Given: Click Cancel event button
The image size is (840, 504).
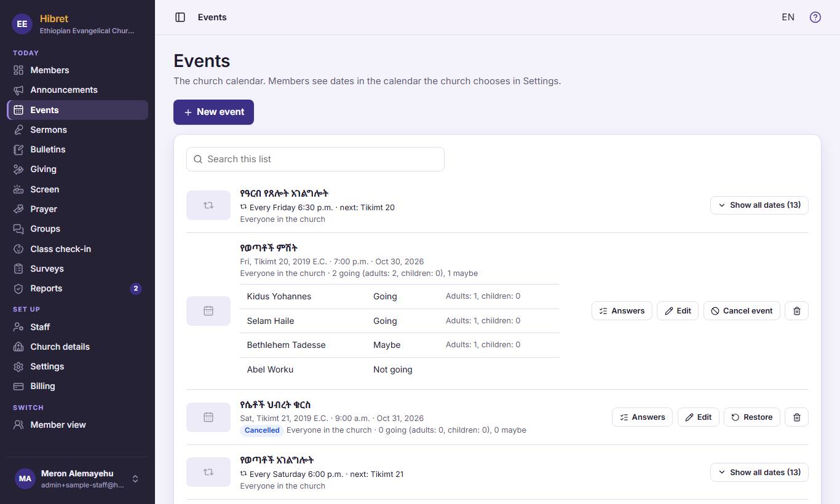Looking at the screenshot, I should pyautogui.click(x=742, y=311).
